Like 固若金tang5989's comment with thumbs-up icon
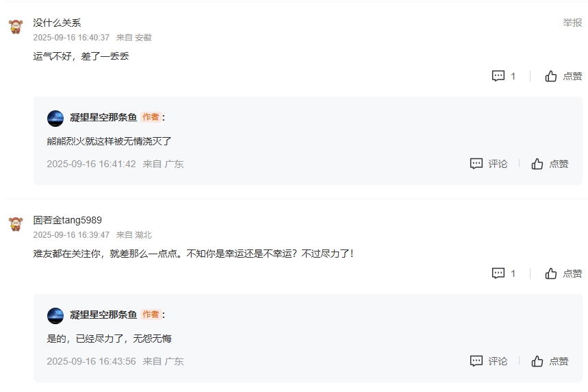Image resolution: width=588 pixels, height=392 pixels. click(550, 273)
